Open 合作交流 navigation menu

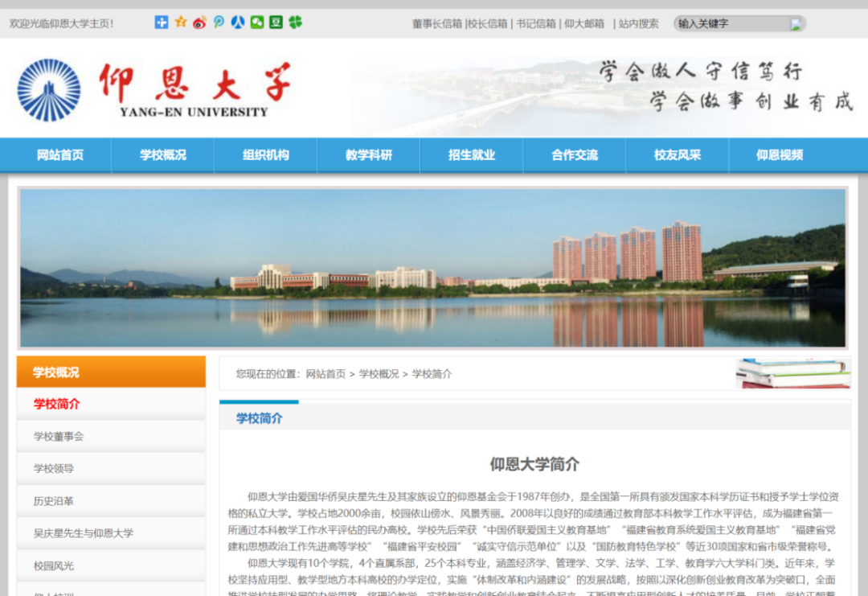575,155
